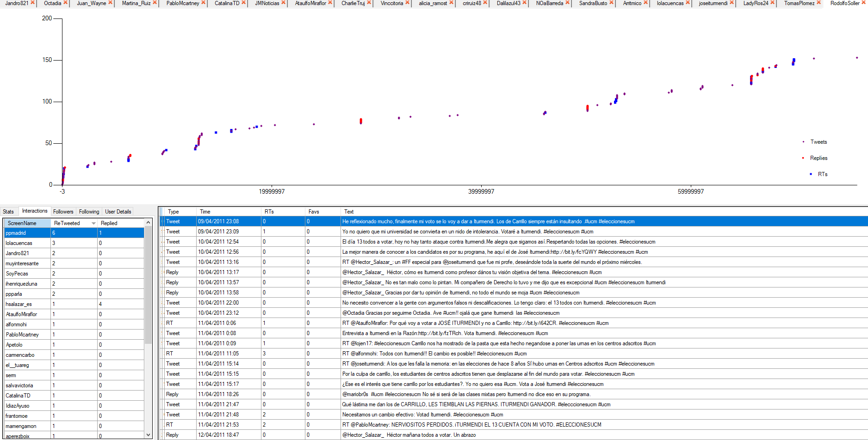Click the Text column header
The height and width of the screenshot is (440, 868).
(x=604, y=212)
